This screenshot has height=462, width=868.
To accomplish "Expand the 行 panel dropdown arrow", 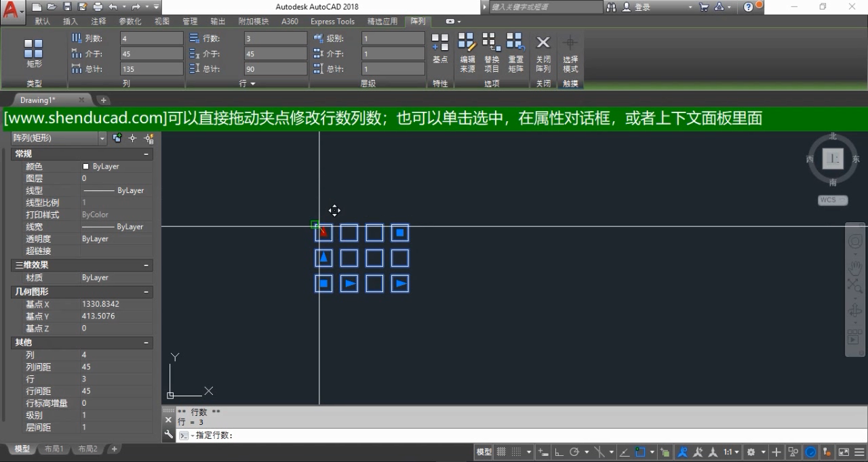I will coord(253,84).
